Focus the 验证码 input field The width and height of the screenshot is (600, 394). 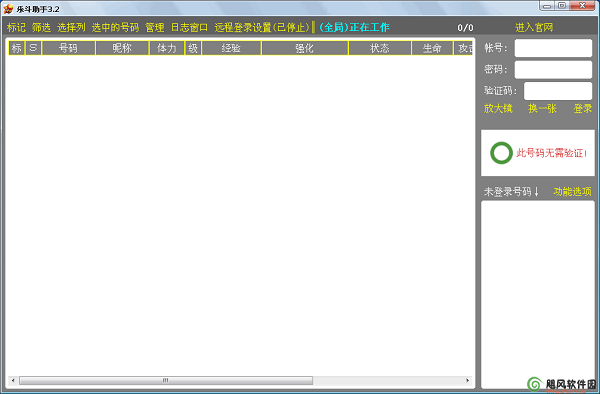pos(558,91)
